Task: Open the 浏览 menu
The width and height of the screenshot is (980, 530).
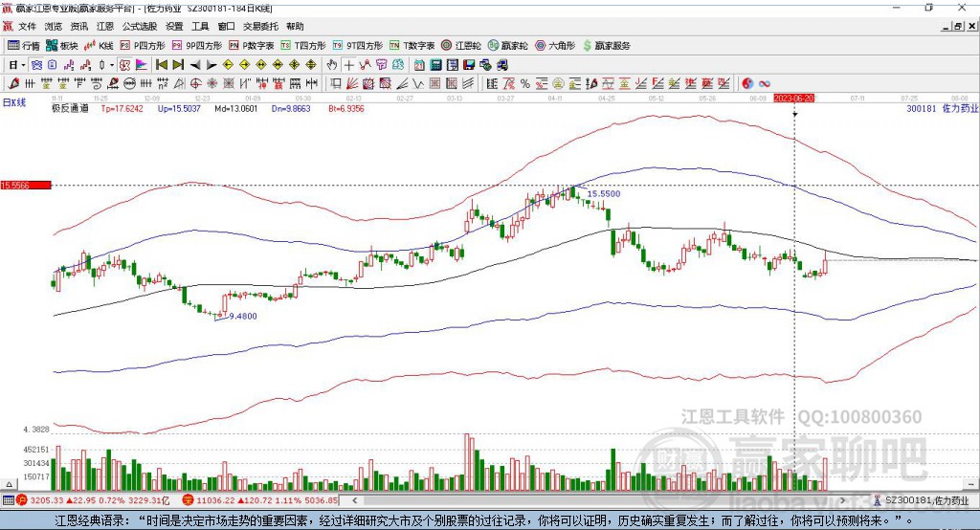Action: 54,26
